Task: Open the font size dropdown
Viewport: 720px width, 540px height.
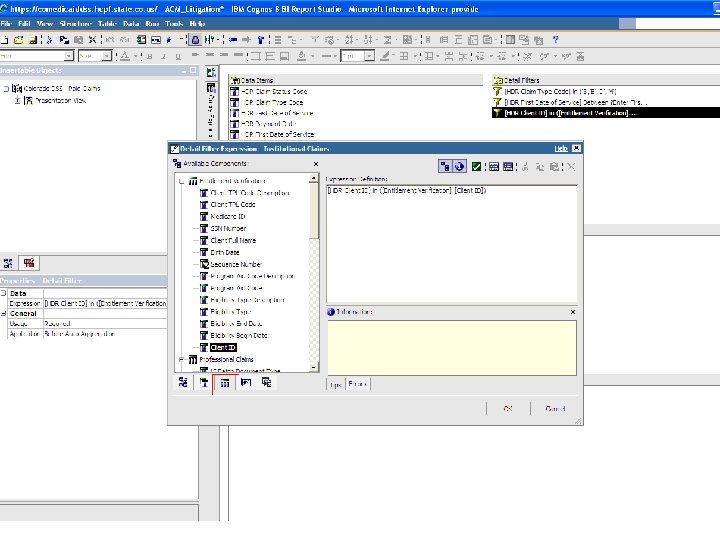Action: coord(107,56)
